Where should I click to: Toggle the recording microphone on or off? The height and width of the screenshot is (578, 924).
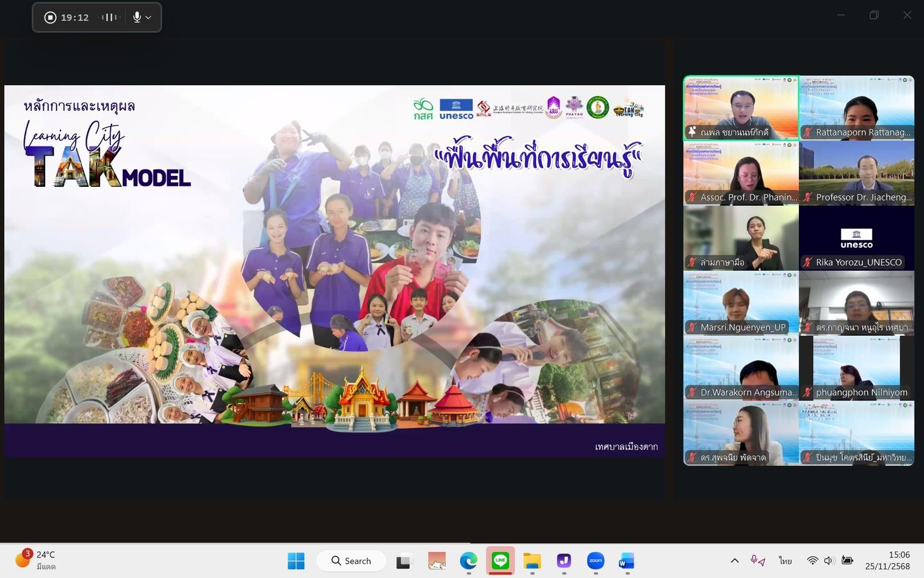[x=136, y=17]
